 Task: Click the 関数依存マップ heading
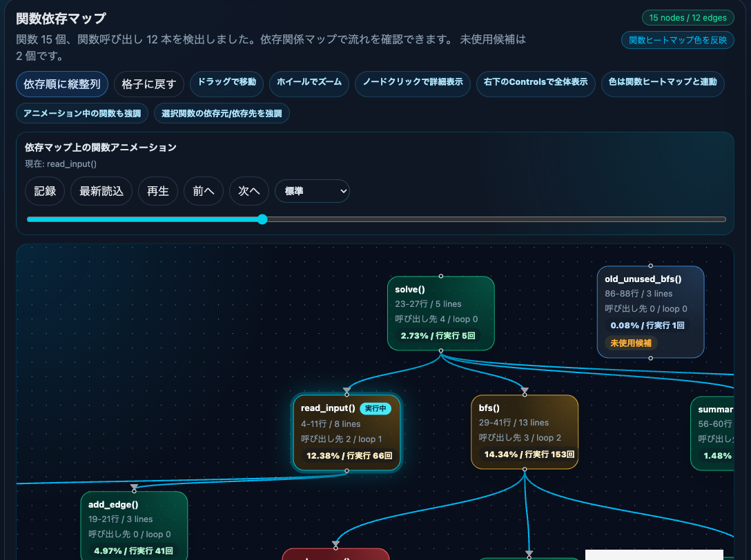[x=61, y=19]
